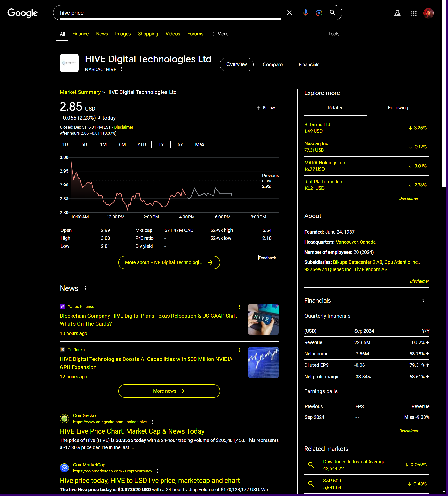Expand the More search filters menu
The height and width of the screenshot is (496, 448).
tap(220, 34)
